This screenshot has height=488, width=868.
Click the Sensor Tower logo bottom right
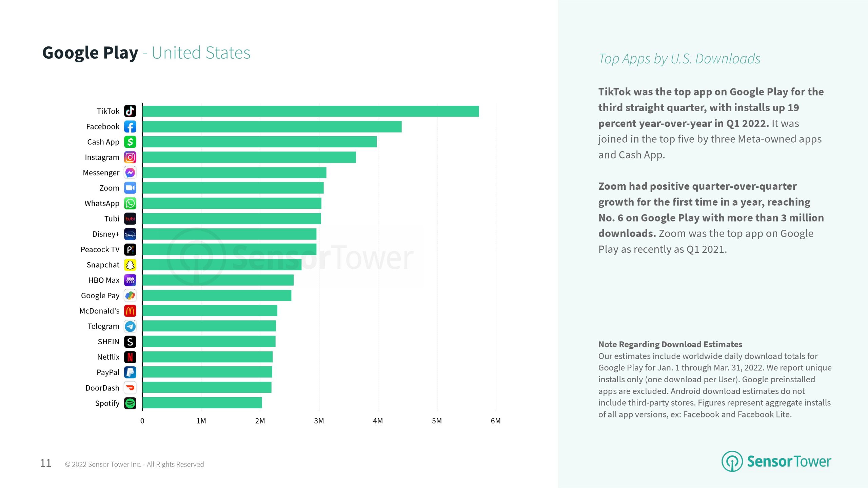tap(776, 461)
